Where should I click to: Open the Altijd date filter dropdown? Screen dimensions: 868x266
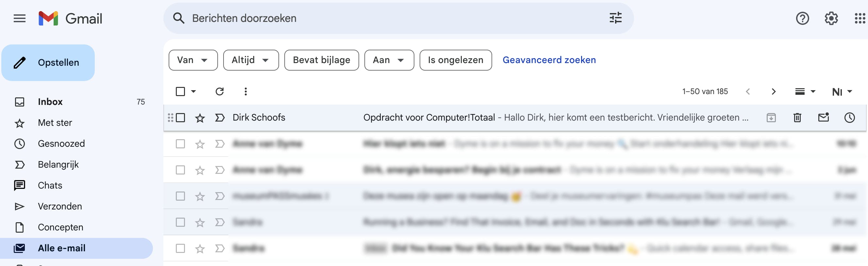point(251,60)
